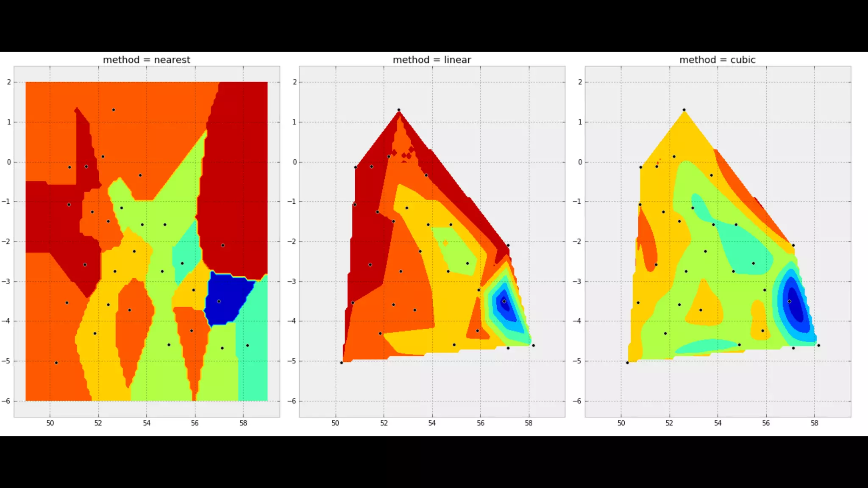This screenshot has height=488, width=868.
Task: Click the rightmost data point in nearest plot
Action: (x=248, y=345)
